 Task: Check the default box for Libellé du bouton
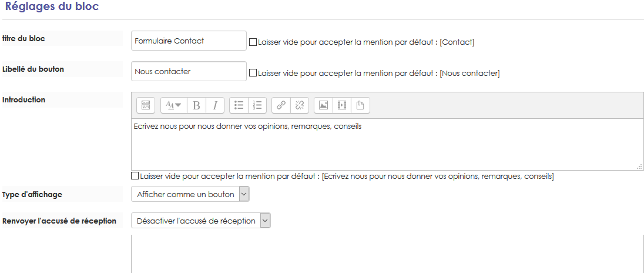tap(253, 73)
